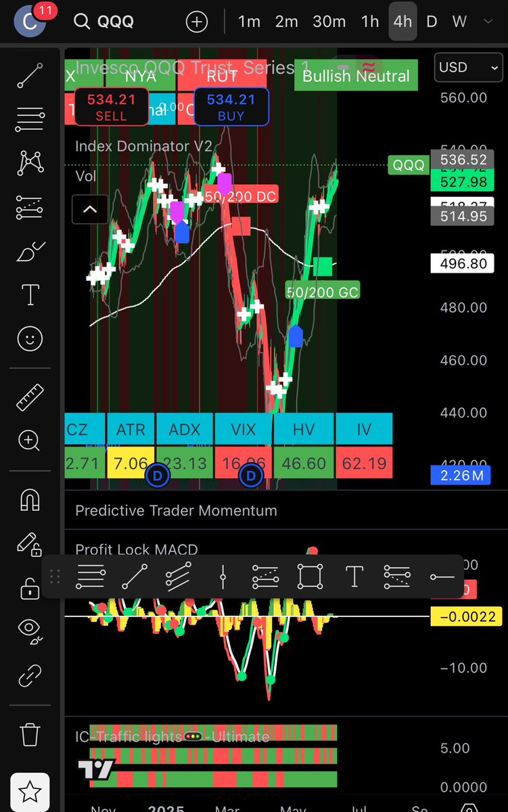Pick horizontal ray in floating toolbar

(442, 577)
